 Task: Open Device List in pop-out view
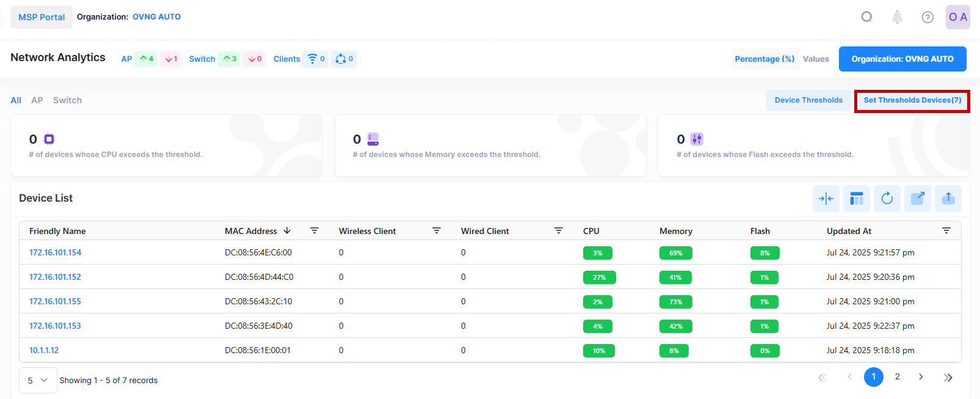(917, 199)
